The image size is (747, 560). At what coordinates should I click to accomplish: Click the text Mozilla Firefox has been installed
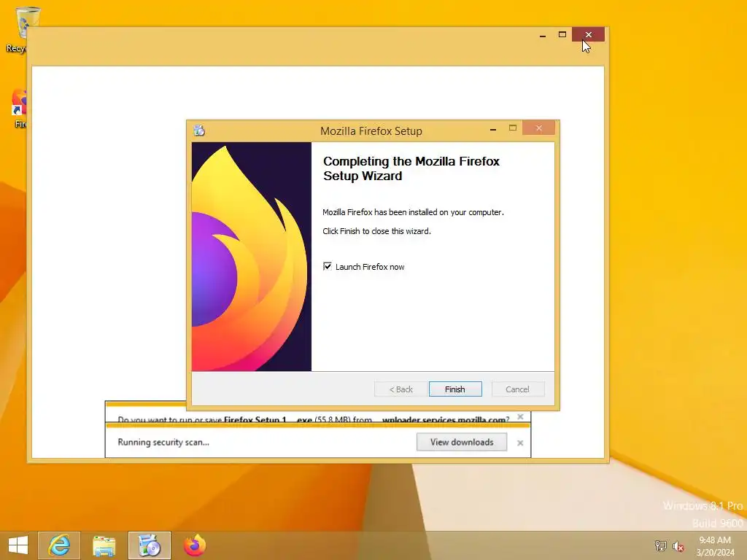coord(413,212)
